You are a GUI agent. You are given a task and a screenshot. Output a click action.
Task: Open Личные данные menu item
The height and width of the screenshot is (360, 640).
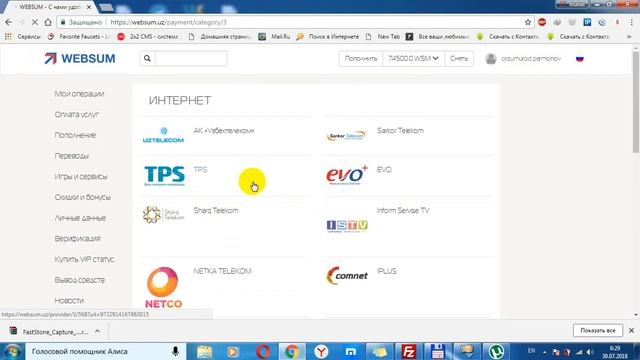tap(80, 218)
